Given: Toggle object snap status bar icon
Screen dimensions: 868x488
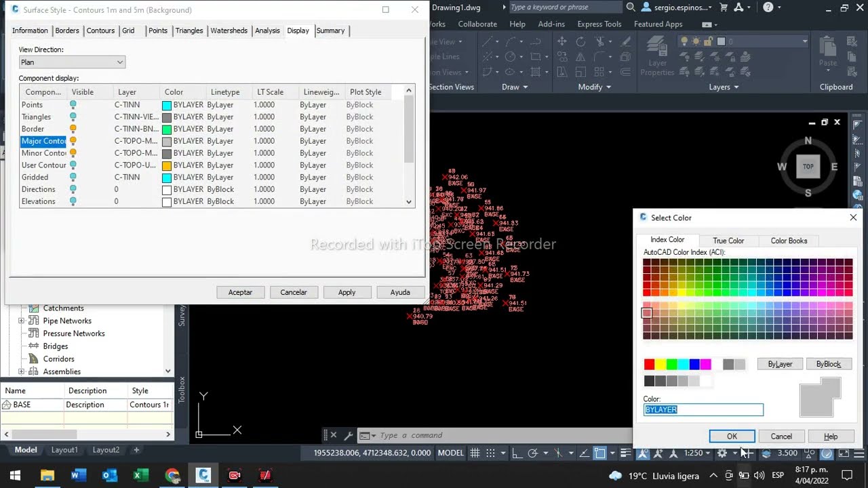Looking at the screenshot, I should coord(600,453).
